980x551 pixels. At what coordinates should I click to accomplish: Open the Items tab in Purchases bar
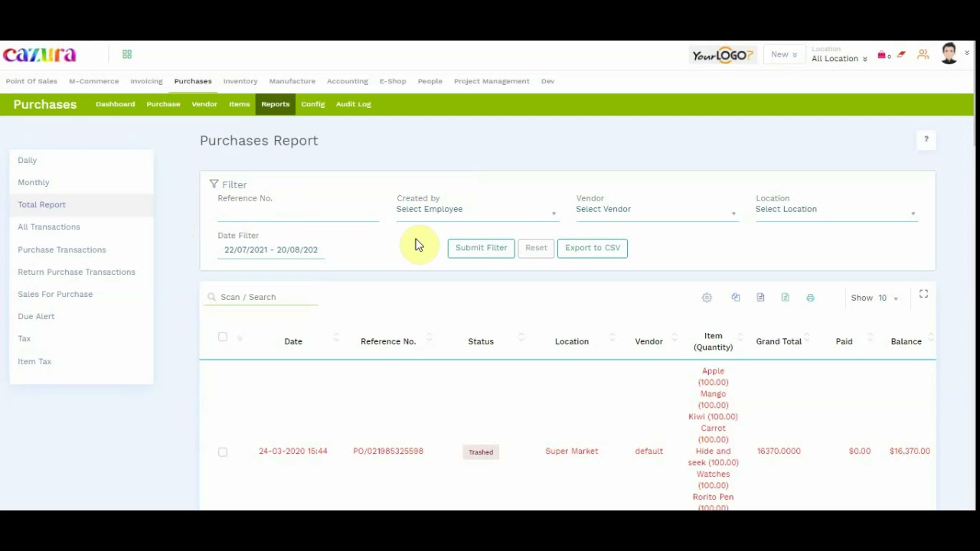240,104
